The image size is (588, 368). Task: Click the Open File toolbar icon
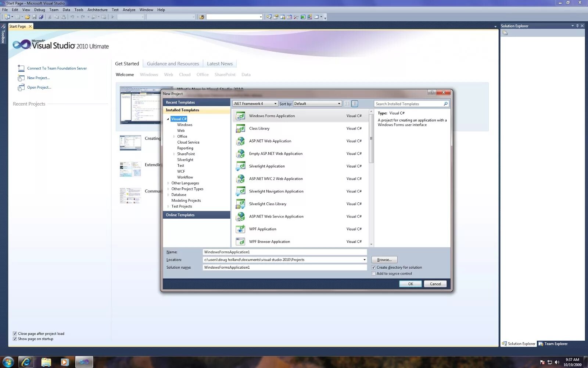pos(27,17)
